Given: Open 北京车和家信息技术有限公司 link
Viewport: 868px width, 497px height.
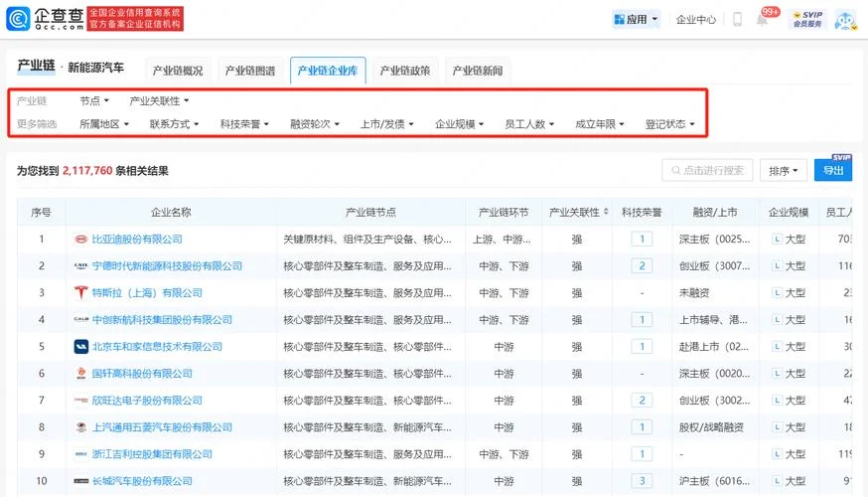Looking at the screenshot, I should (x=157, y=347).
